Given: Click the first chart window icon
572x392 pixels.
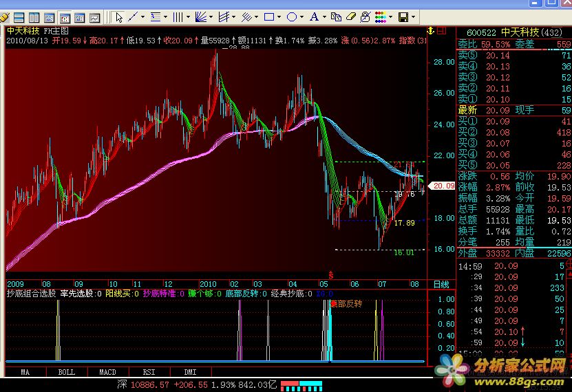Looking at the screenshot, I should pos(50,17).
